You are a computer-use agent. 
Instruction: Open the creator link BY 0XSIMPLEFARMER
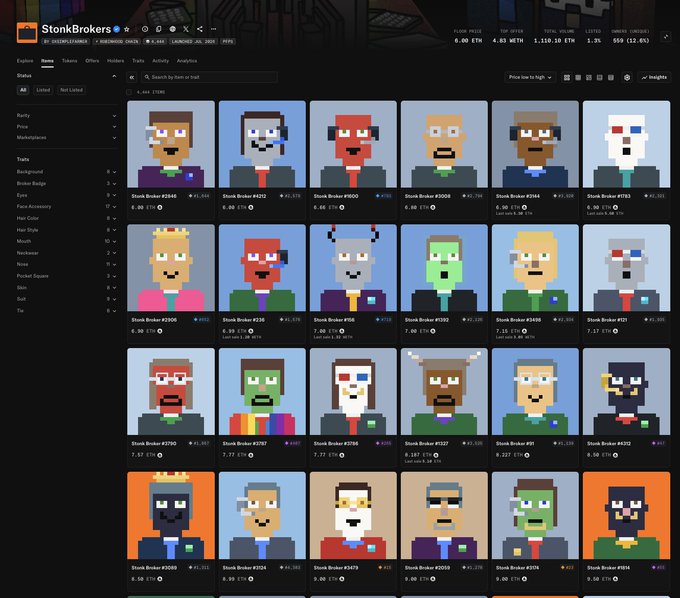coord(66,42)
